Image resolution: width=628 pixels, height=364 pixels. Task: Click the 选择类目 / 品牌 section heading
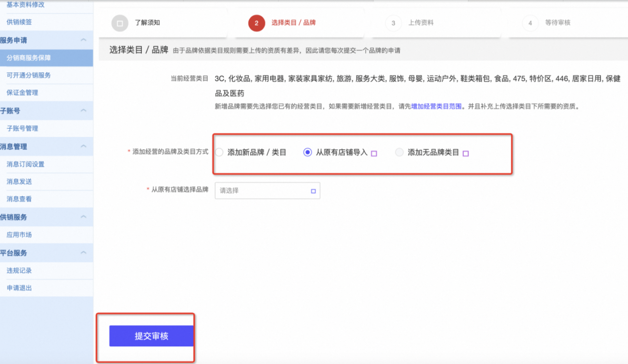(x=139, y=50)
